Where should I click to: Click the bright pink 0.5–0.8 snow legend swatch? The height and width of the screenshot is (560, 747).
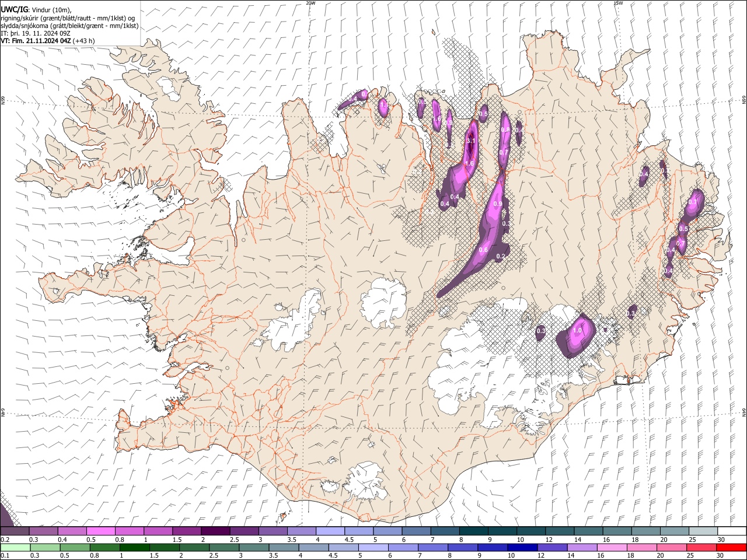[101, 531]
